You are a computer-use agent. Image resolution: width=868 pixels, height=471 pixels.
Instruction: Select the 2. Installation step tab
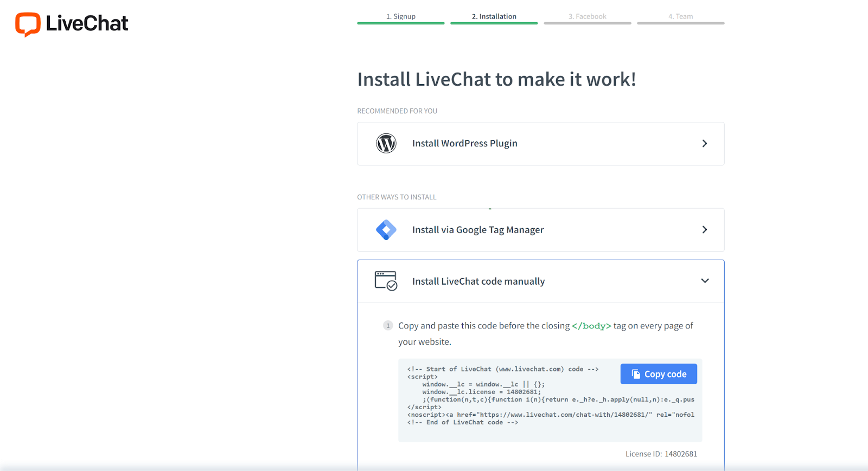click(x=494, y=17)
